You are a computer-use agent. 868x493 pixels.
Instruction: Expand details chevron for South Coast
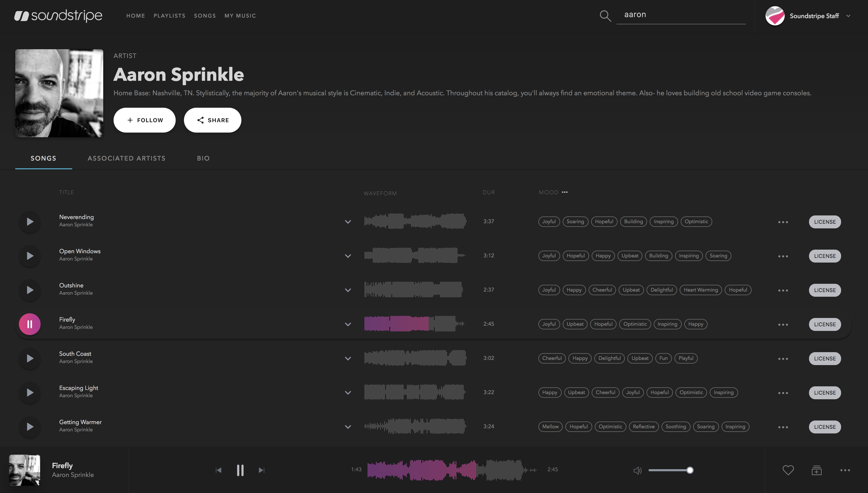348,359
